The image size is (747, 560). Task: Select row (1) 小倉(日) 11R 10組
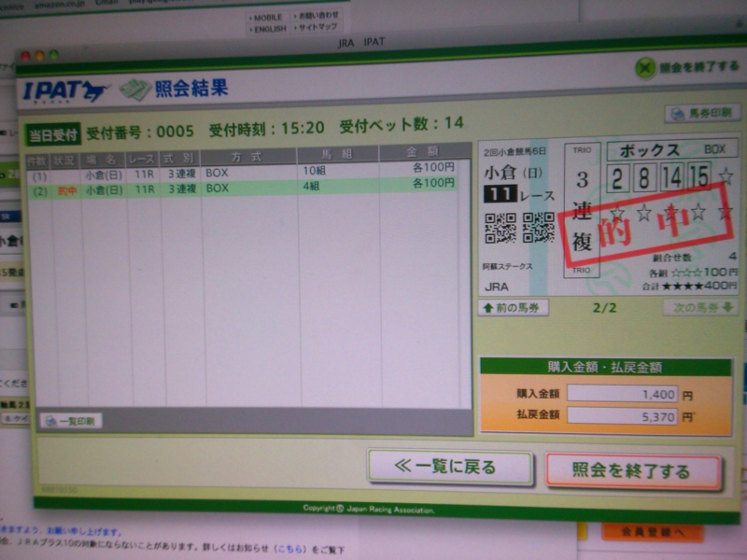click(243, 173)
